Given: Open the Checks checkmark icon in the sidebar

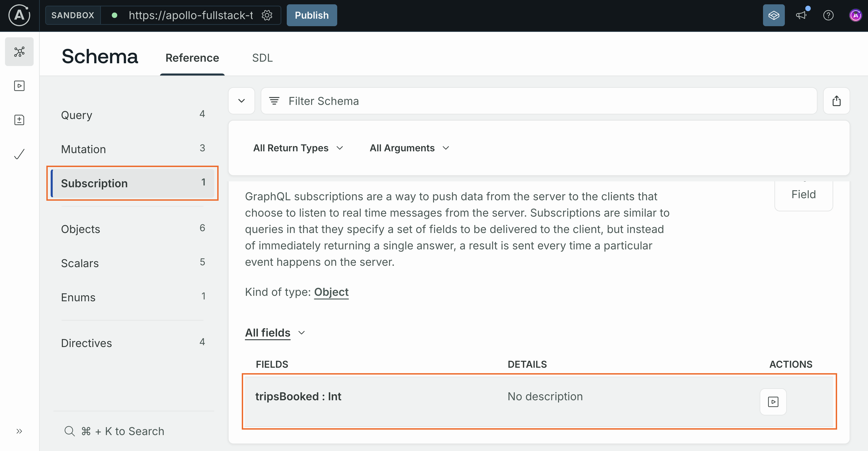Looking at the screenshot, I should pos(19,154).
